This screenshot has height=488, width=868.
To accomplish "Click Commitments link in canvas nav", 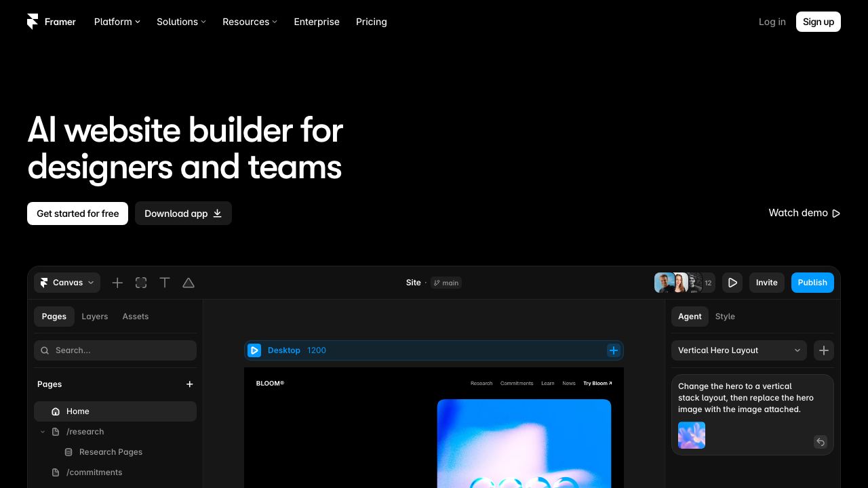I will 517,384.
